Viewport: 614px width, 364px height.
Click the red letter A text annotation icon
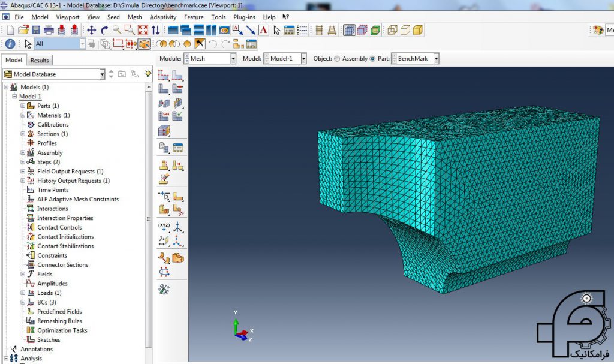pos(264,30)
